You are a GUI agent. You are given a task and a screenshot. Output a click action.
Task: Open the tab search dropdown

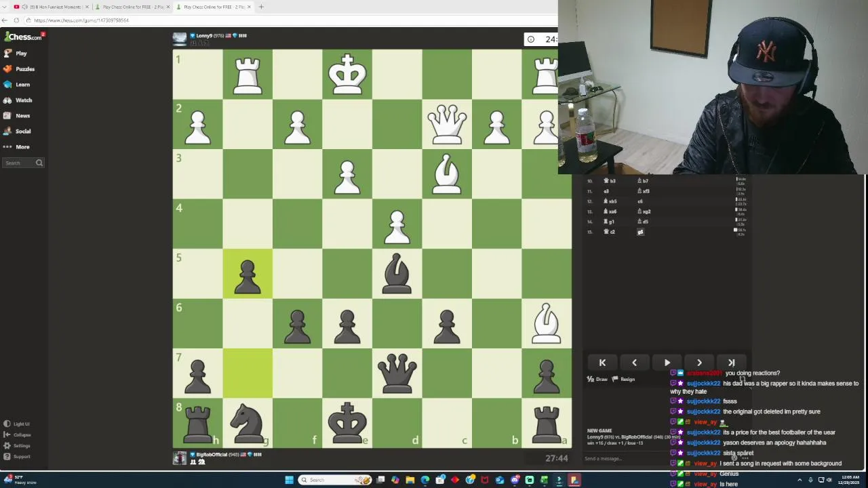click(x=5, y=7)
